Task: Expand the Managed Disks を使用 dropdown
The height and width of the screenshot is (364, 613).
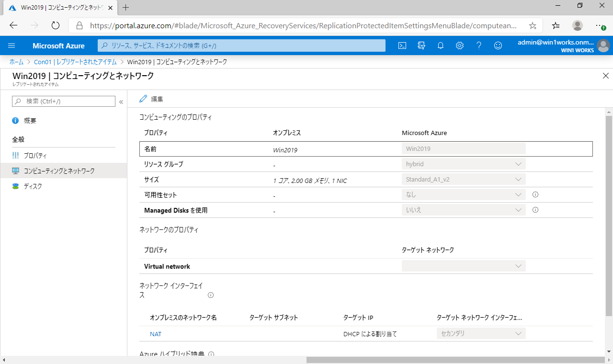Action: pos(464,210)
